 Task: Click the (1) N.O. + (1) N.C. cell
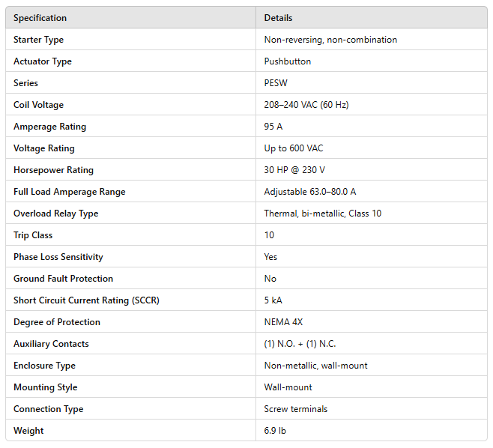(299, 344)
